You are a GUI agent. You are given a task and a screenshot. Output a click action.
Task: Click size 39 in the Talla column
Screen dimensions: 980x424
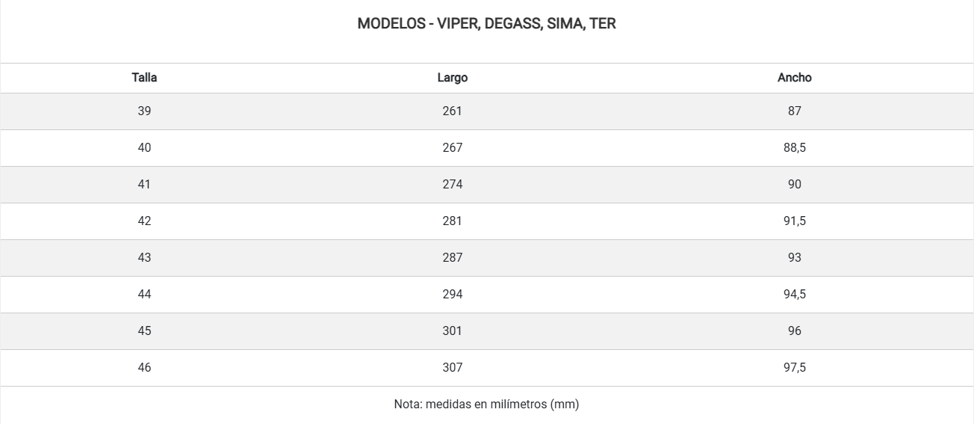144,111
